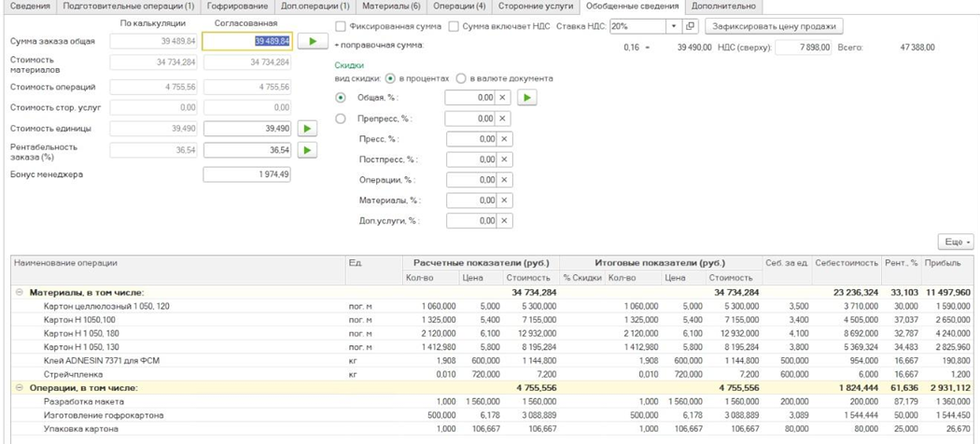Click the Наименование операции column header

pos(178,270)
